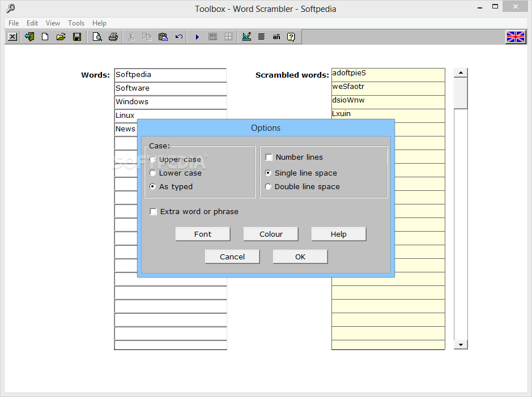532x397 pixels.
Task: Select Upper case option
Action: [x=176, y=159]
